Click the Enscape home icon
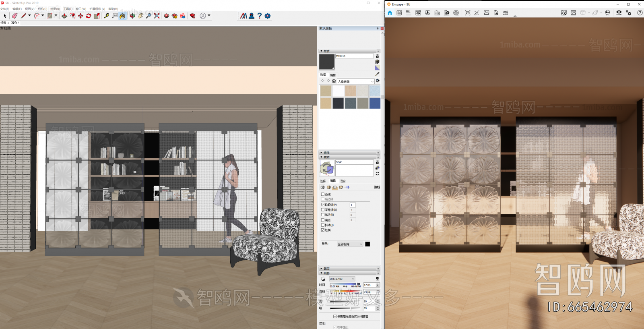 coord(390,13)
